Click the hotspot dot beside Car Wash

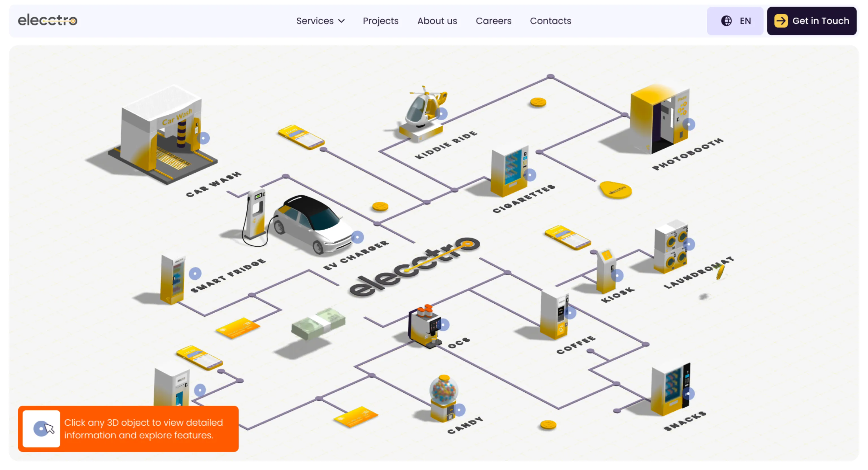[x=203, y=138]
